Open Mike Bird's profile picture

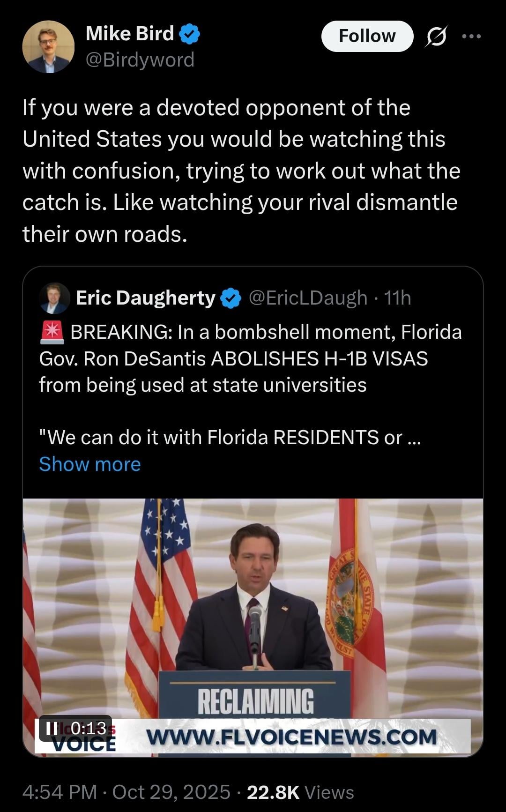click(48, 47)
